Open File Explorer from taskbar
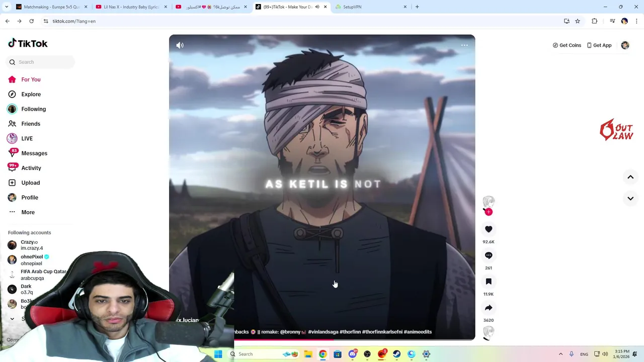This screenshot has height=362, width=644. point(308,354)
